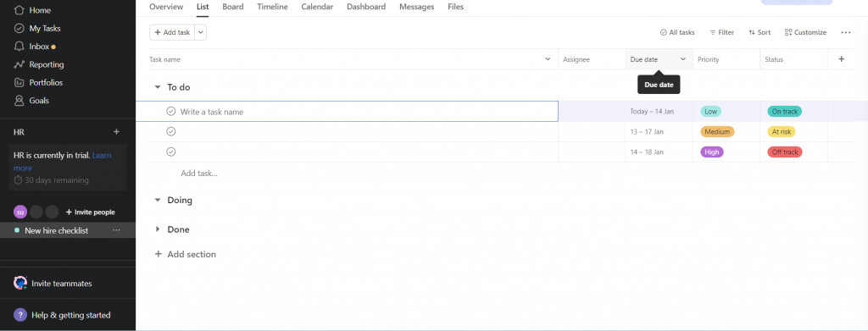The height and width of the screenshot is (331, 868).
Task: Open the New hire checklist more options dots
Action: [116, 230]
